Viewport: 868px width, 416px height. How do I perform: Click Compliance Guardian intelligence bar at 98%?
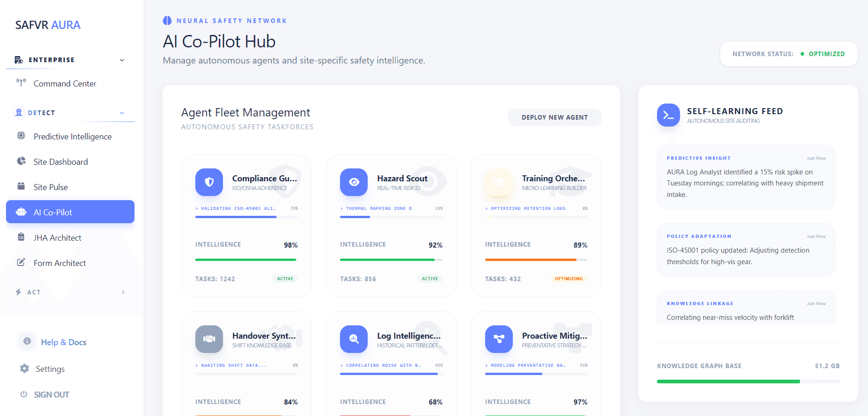pos(246,260)
